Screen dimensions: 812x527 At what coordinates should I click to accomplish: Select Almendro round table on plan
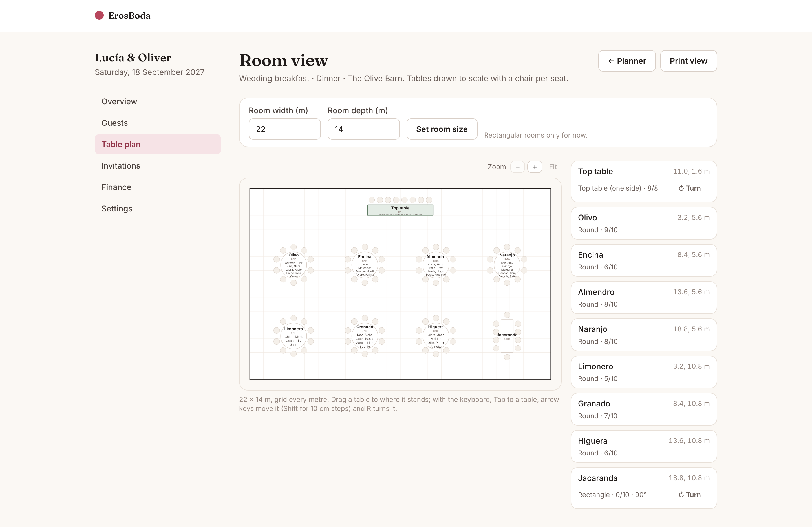tap(436, 265)
